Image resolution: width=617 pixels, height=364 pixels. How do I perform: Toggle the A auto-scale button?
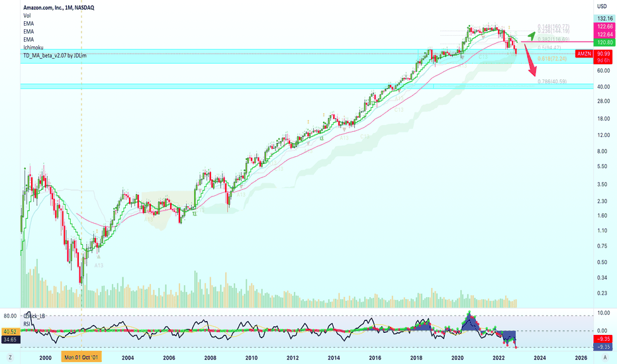605,357
